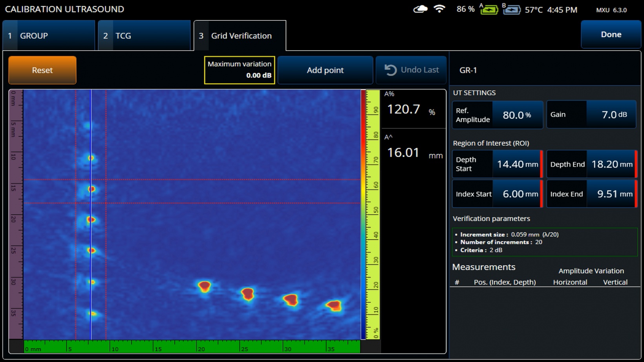This screenshot has width=644, height=362.
Task: Select the Grid Verification tab
Action: tap(240, 36)
